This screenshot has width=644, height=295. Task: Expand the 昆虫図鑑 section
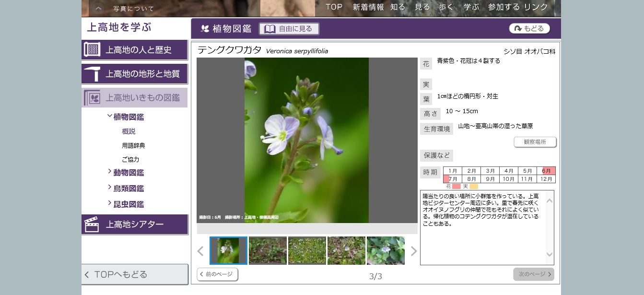[x=110, y=203]
